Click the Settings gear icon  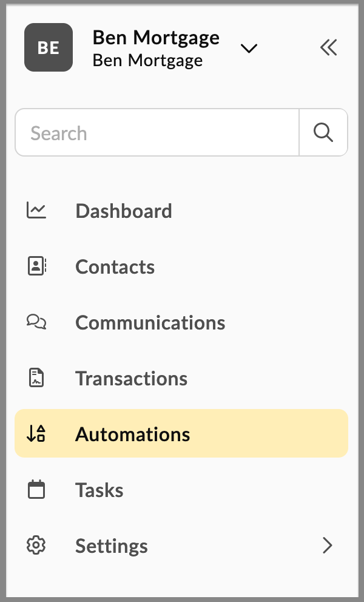coord(36,545)
